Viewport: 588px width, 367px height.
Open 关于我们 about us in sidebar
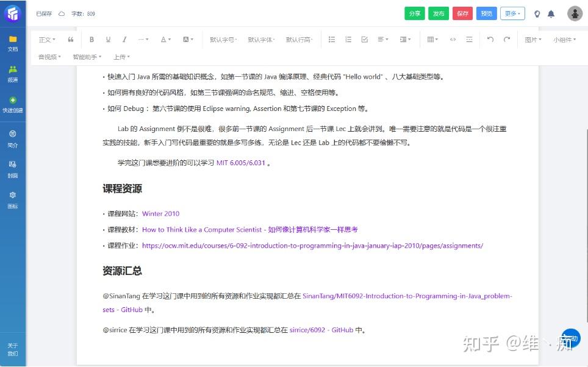[13, 349]
